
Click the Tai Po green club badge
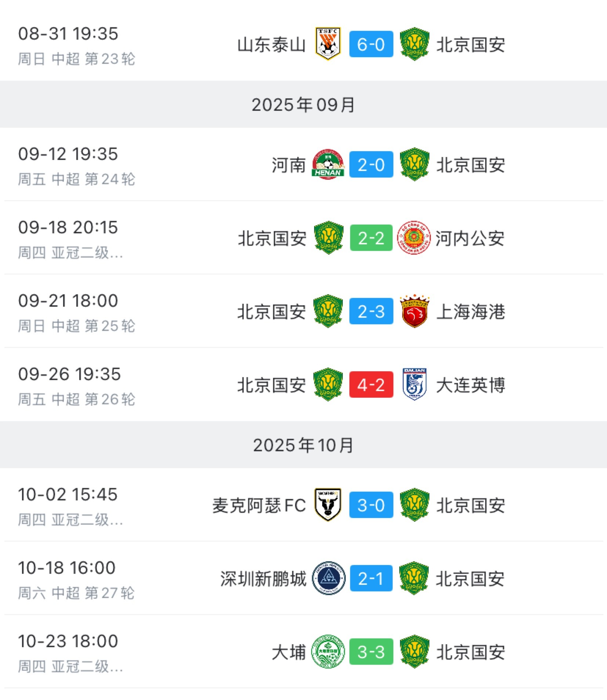tap(328, 652)
